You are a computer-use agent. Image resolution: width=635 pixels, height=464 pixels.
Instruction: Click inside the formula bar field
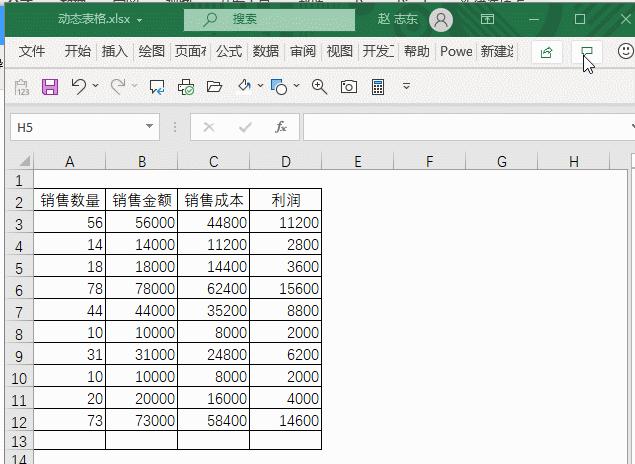click(469, 127)
